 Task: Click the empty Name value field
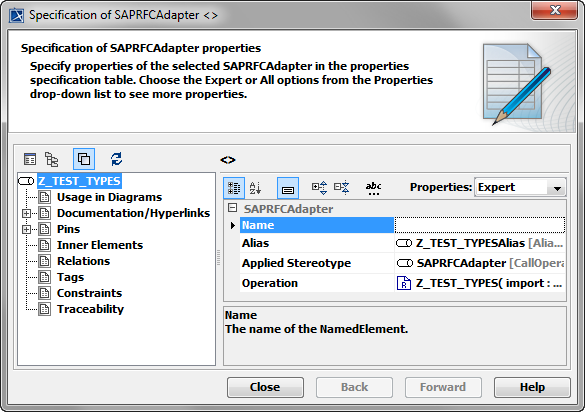pos(479,225)
